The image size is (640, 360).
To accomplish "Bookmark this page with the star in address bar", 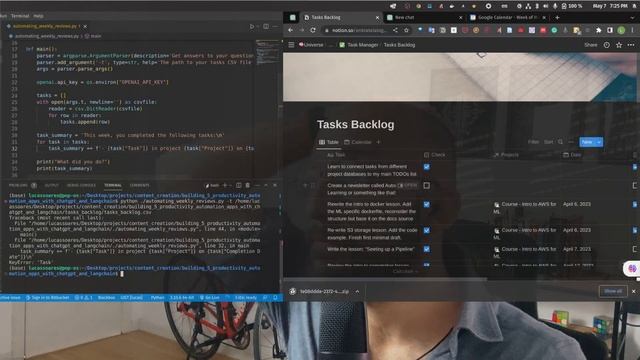I will pos(406,30).
